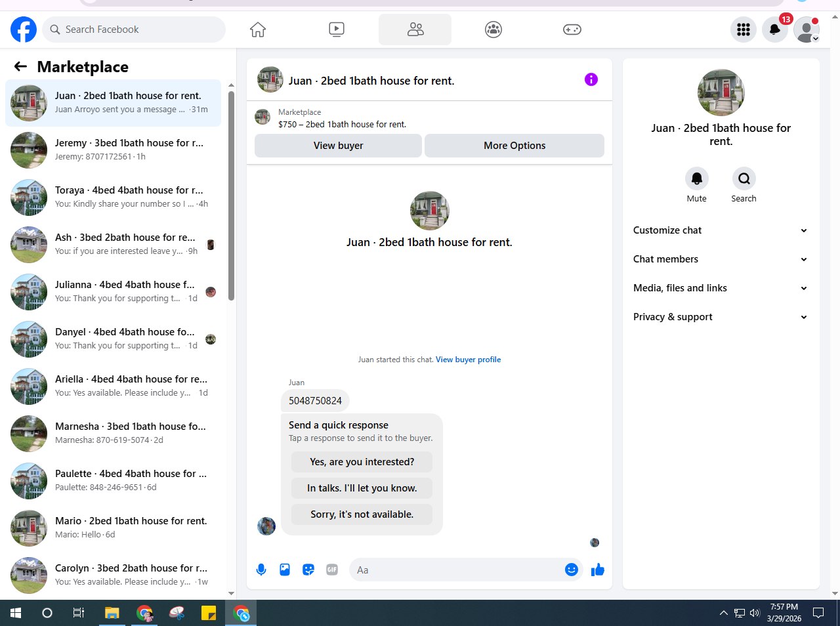
Task: Mute this conversation
Action: (697, 178)
